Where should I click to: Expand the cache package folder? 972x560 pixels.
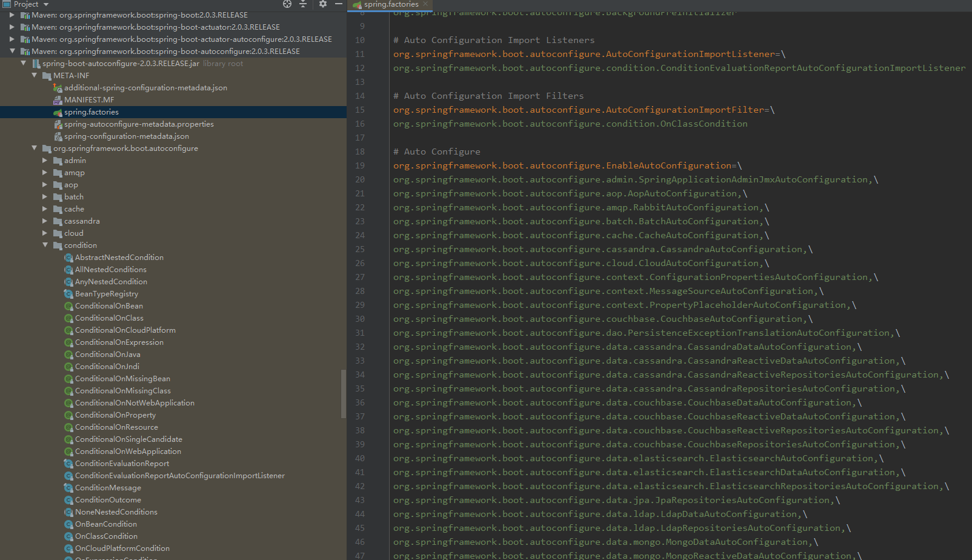pyautogui.click(x=45, y=209)
